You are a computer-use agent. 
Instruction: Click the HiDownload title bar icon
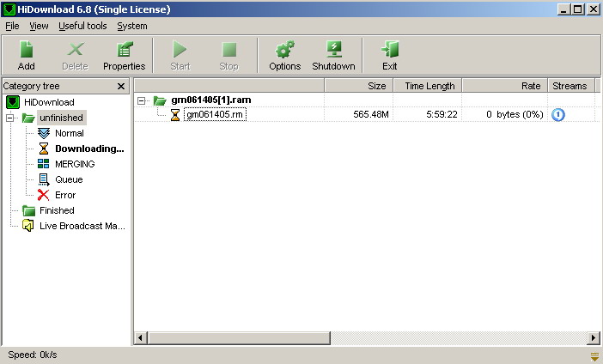pos(9,9)
